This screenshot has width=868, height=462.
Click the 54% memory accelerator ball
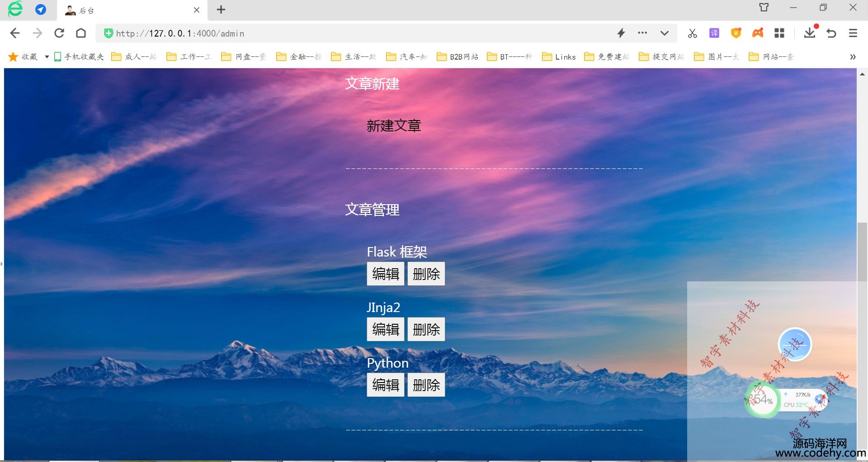(x=763, y=400)
